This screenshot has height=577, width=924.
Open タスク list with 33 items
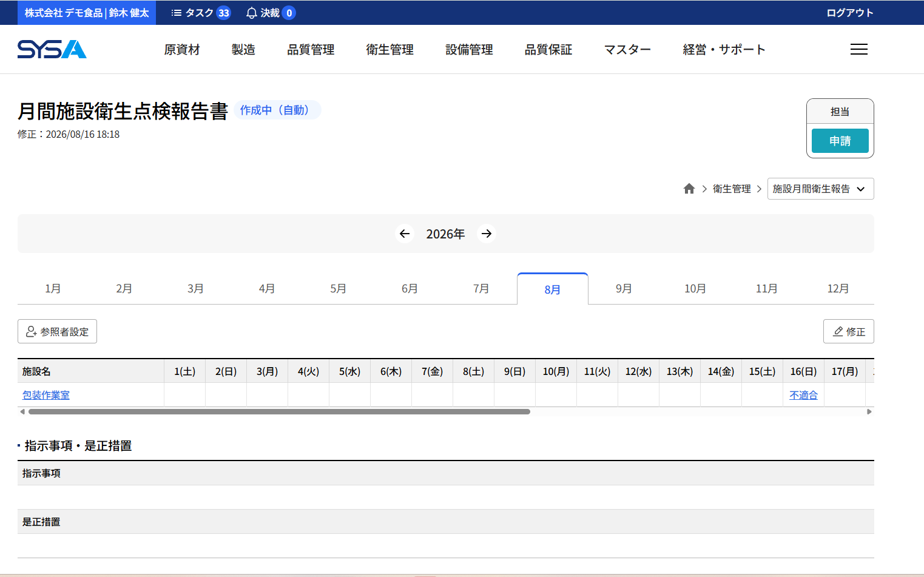click(201, 13)
